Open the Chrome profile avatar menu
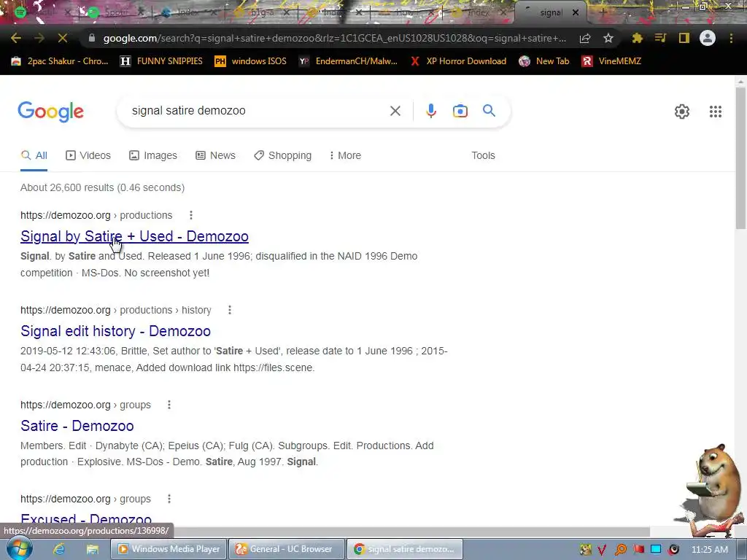This screenshot has height=560, width=747. click(708, 38)
